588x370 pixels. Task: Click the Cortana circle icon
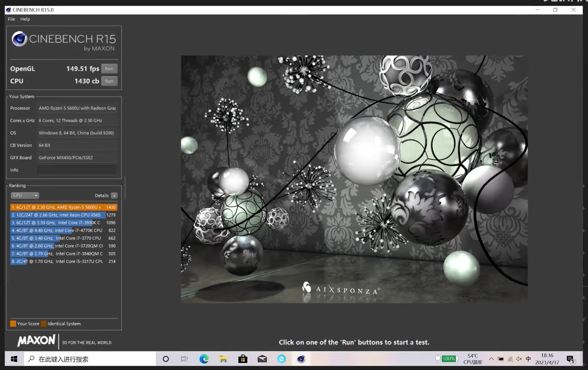tap(166, 359)
